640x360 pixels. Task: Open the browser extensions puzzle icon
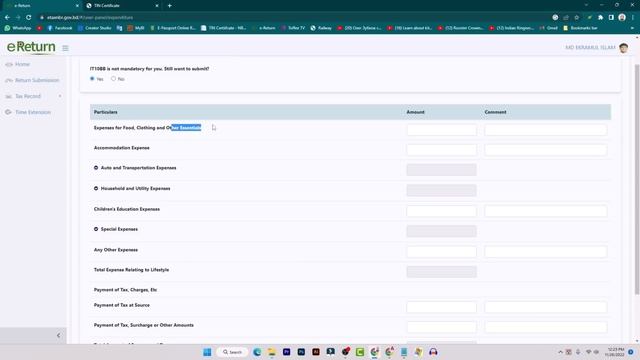coord(600,18)
